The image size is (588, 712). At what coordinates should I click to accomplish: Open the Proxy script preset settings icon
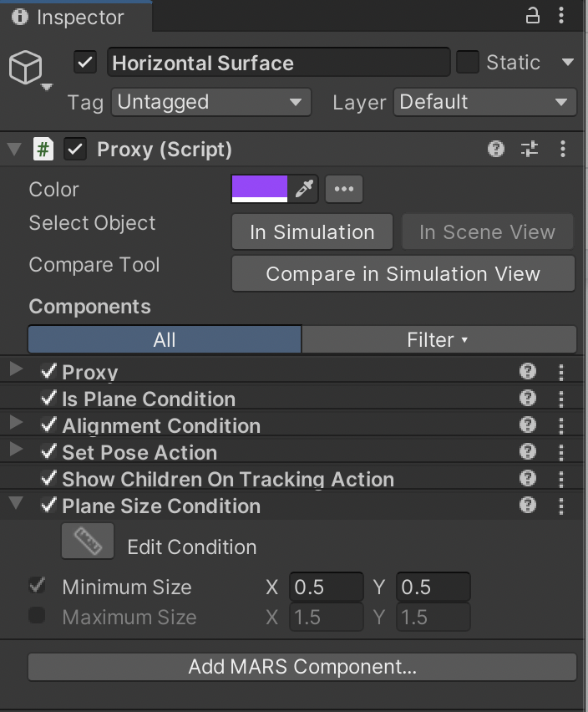pos(530,150)
